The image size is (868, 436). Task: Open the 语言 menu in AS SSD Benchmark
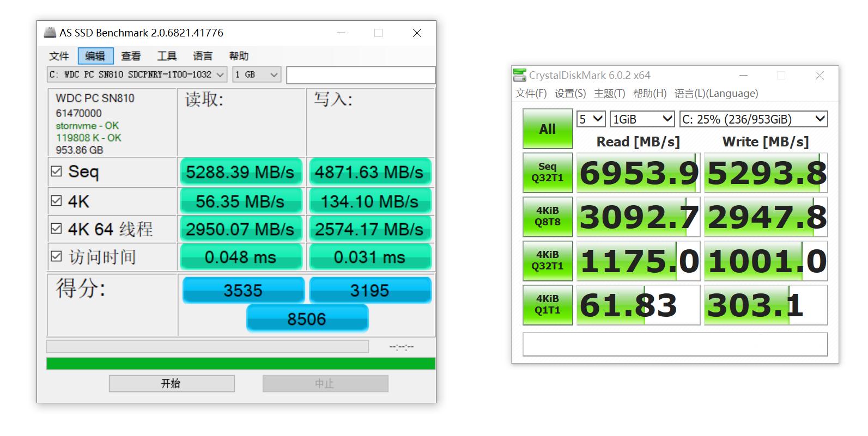203,56
